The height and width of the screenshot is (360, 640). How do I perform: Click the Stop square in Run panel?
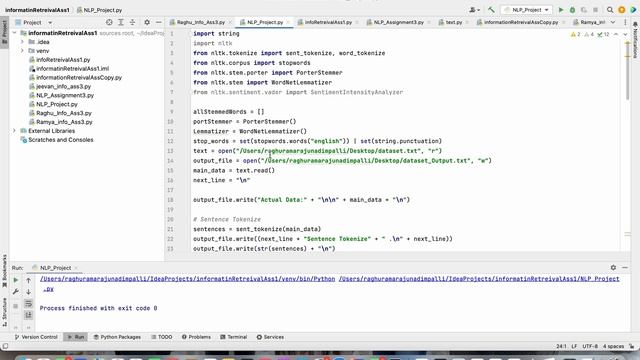click(x=16, y=306)
